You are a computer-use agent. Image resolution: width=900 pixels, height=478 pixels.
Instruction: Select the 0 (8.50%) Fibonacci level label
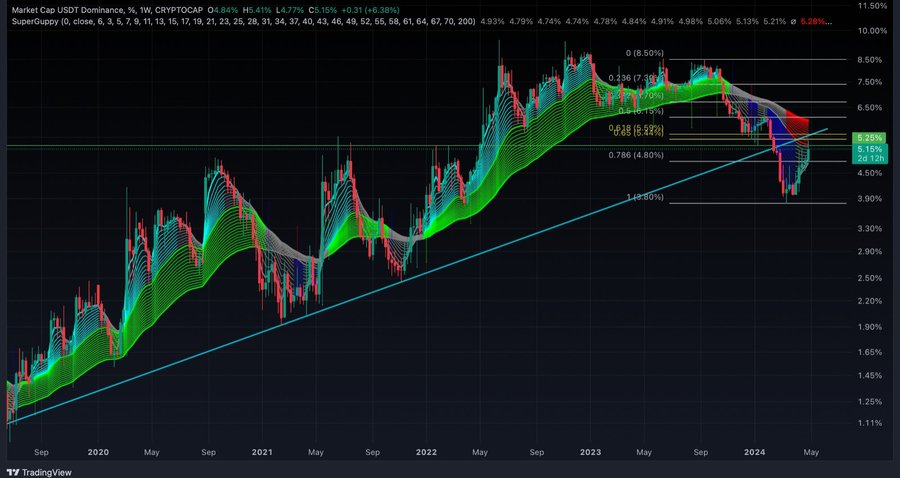click(645, 53)
